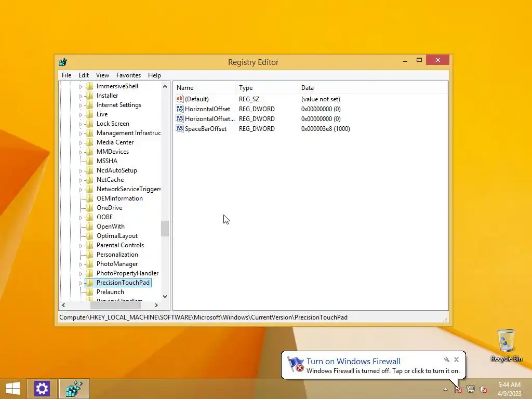Select the NetworkServiceTriggers key
Image resolution: width=532 pixels, height=399 pixels.
click(129, 189)
